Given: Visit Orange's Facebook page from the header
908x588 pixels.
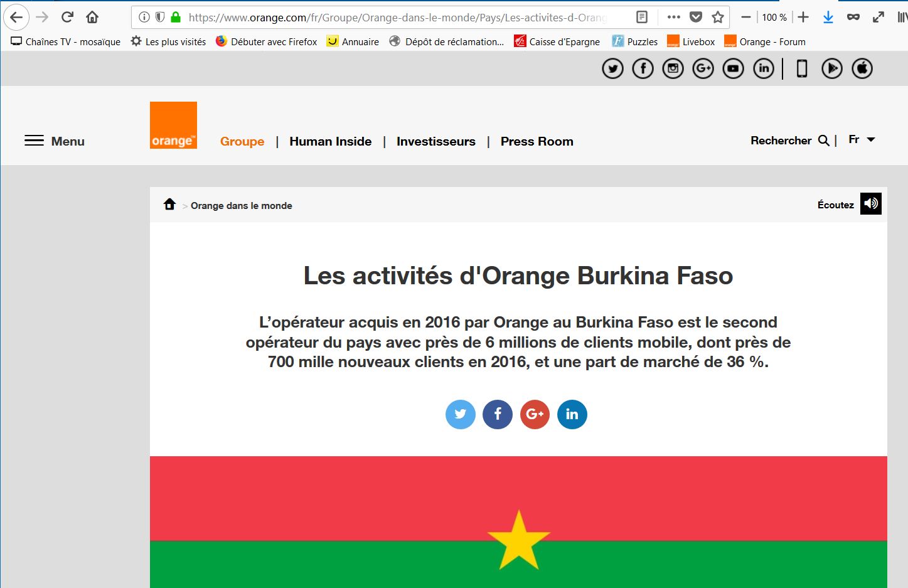Looking at the screenshot, I should 643,68.
